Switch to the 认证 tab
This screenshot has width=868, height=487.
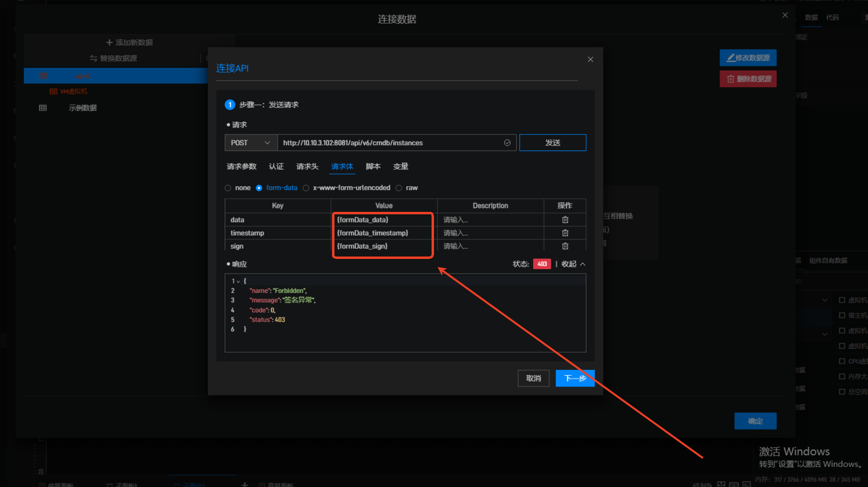coord(276,167)
